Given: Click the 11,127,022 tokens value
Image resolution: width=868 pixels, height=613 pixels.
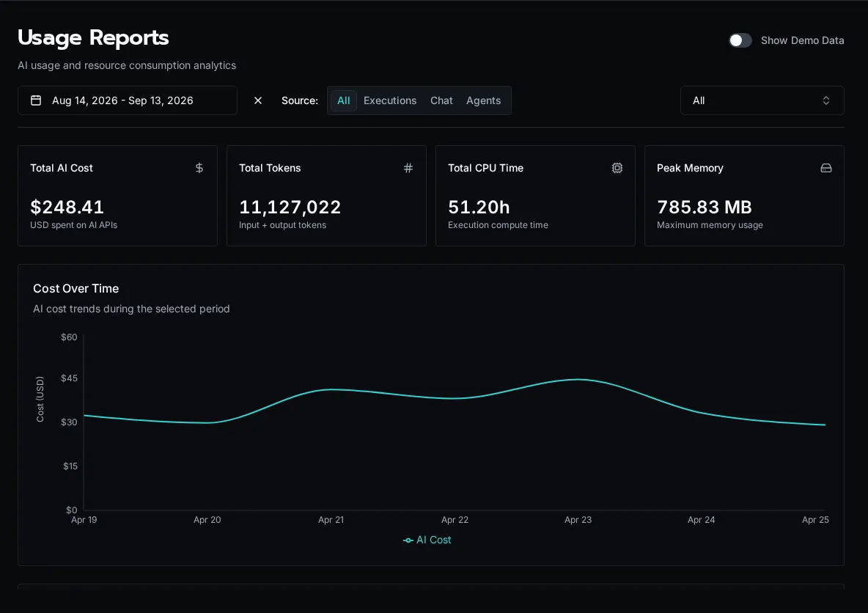Looking at the screenshot, I should click(290, 207).
